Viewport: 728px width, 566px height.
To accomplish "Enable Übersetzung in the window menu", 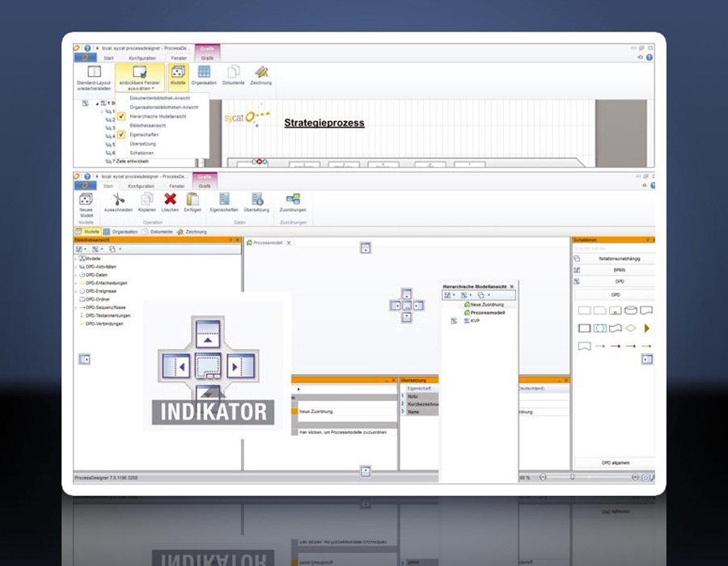I will tap(142, 144).
